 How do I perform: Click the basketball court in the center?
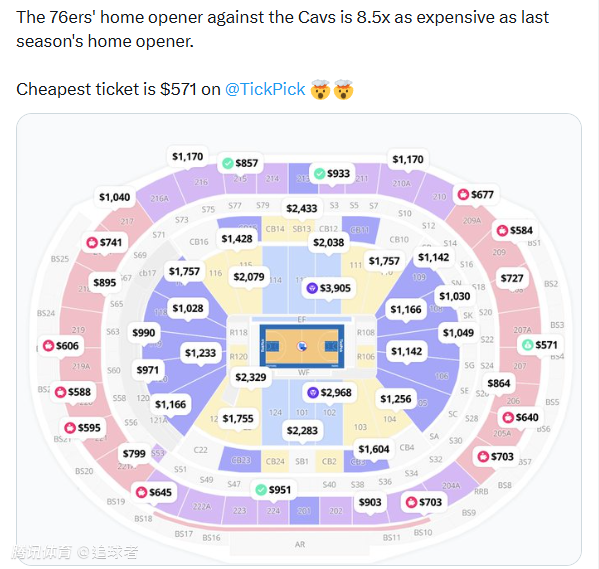[x=302, y=346]
